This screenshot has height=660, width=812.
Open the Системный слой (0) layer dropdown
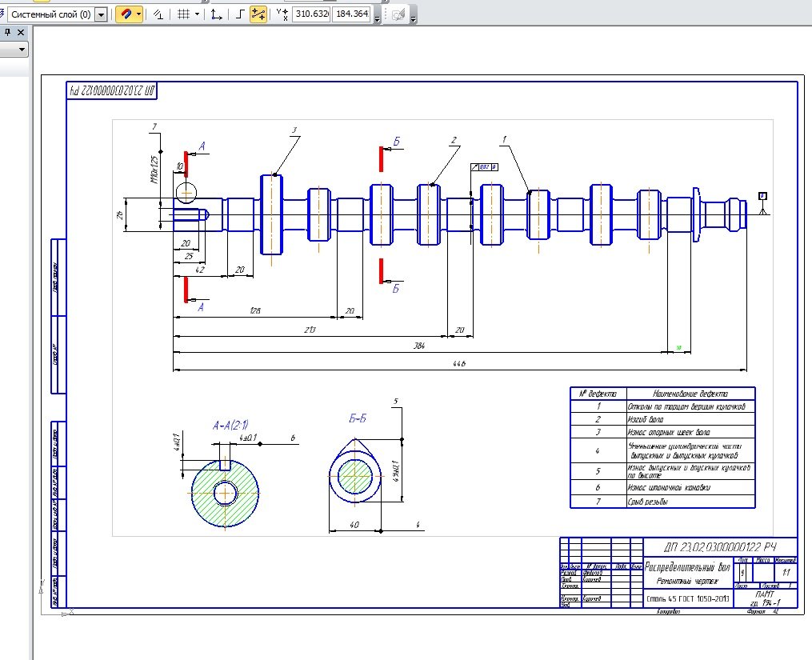click(101, 14)
